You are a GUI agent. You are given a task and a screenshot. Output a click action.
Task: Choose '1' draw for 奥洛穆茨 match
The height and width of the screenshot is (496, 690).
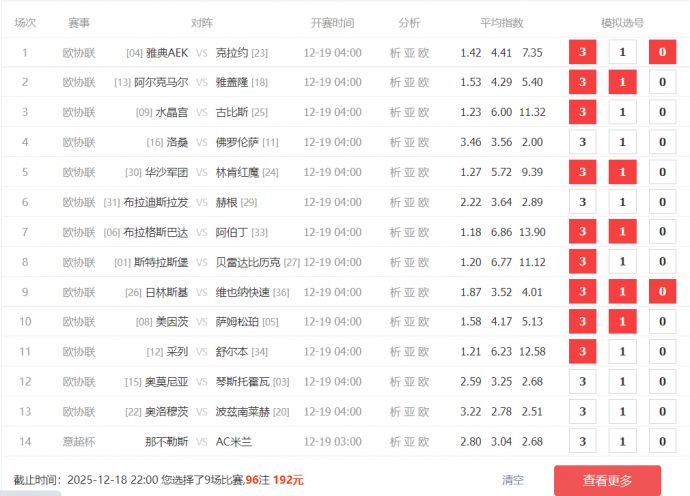coord(622,412)
